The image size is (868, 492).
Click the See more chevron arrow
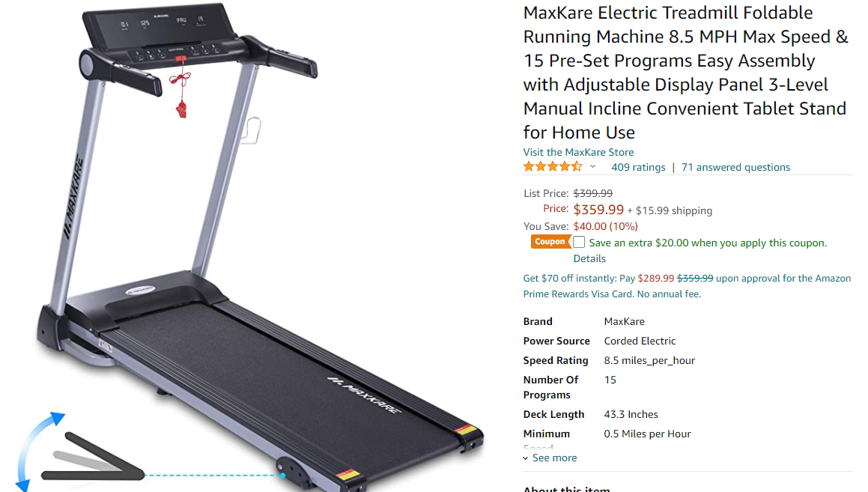point(525,458)
